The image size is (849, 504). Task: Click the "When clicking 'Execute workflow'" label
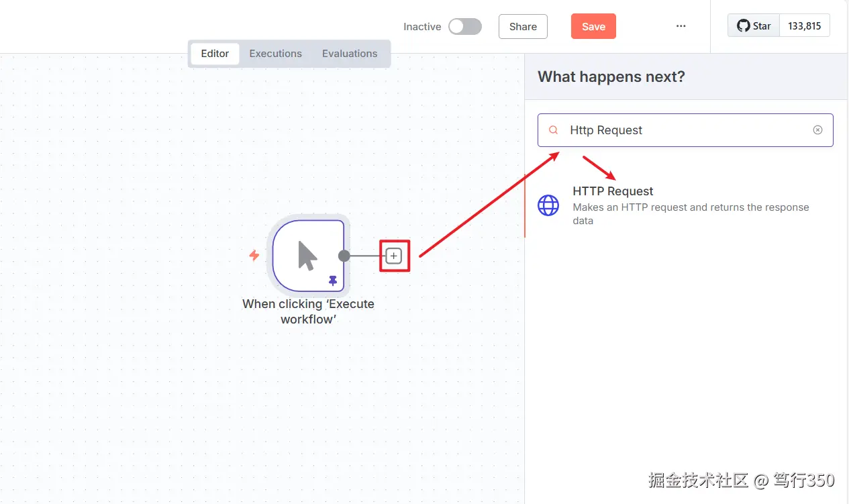click(x=308, y=311)
